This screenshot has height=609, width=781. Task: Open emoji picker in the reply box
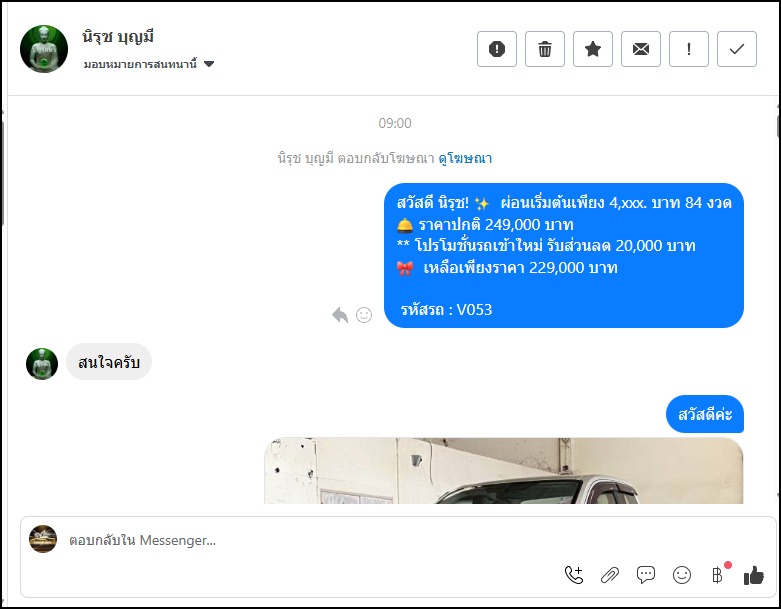[x=682, y=575]
